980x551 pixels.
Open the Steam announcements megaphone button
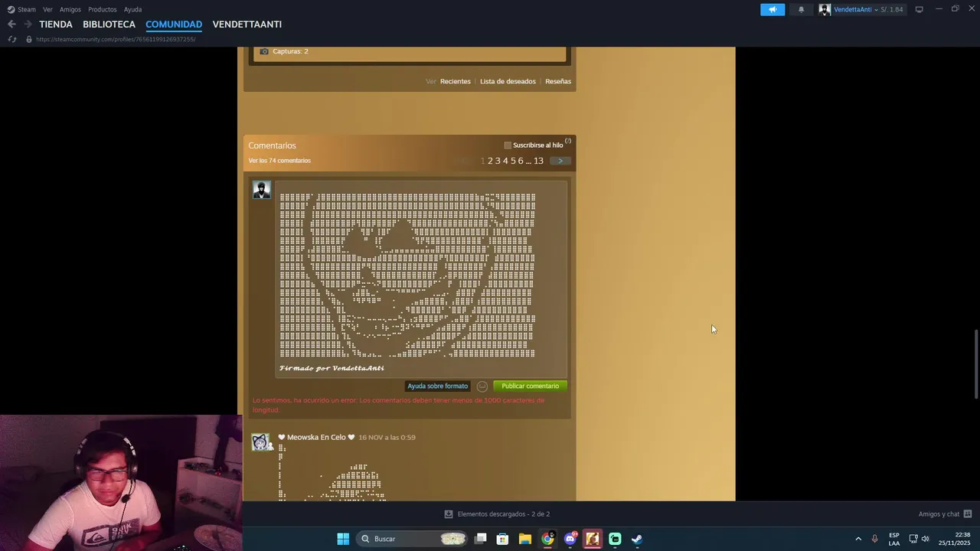coord(773,9)
